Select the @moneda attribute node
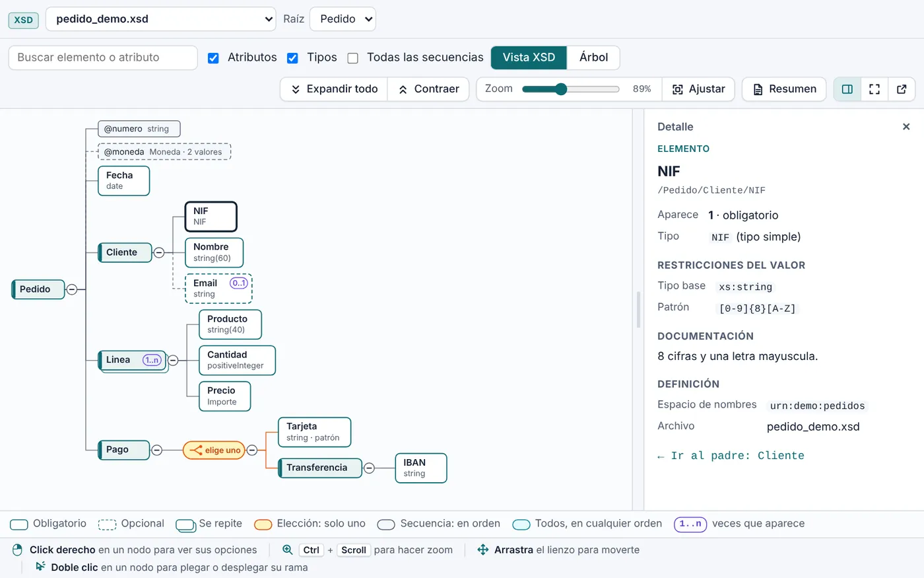 pyautogui.click(x=164, y=152)
